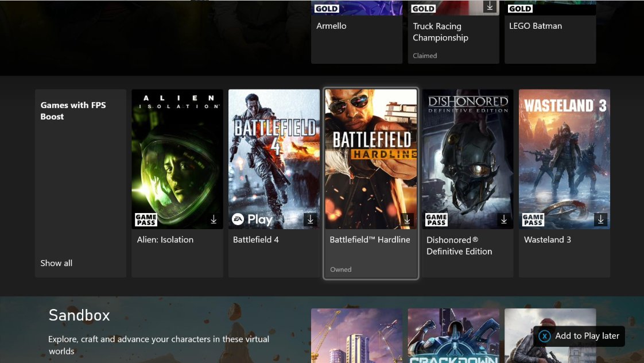Open the city builder thumbnail in Sandbox

(357, 335)
